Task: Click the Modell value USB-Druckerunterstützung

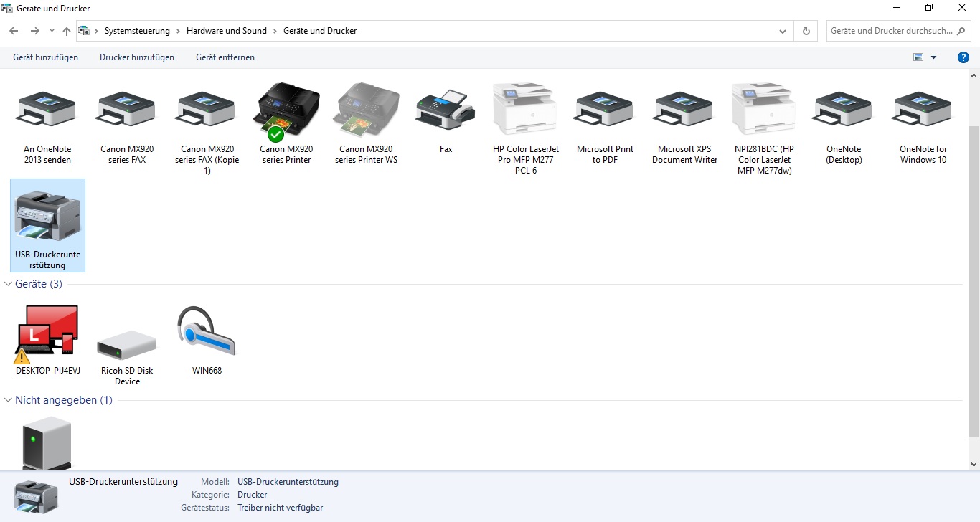Action: tap(288, 482)
